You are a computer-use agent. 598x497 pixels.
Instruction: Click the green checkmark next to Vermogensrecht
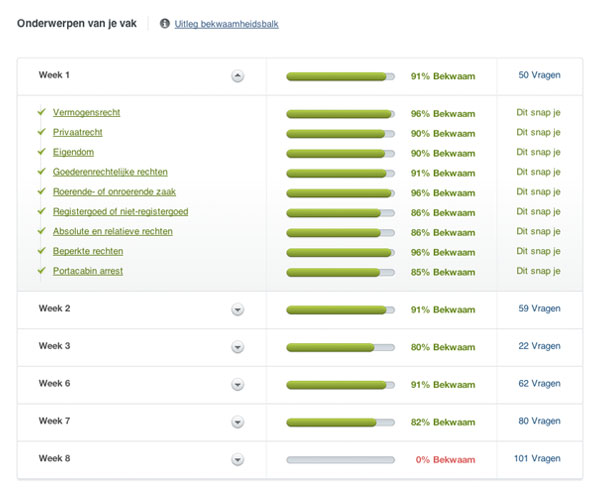(x=42, y=112)
